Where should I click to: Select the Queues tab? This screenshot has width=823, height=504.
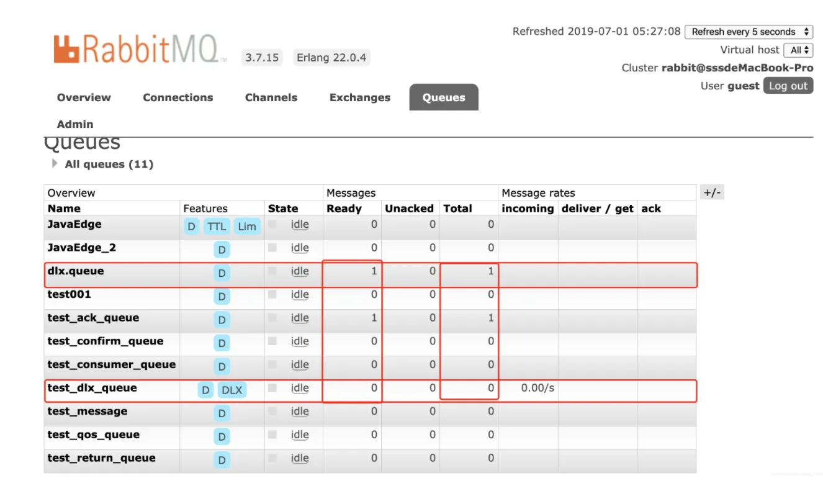444,97
